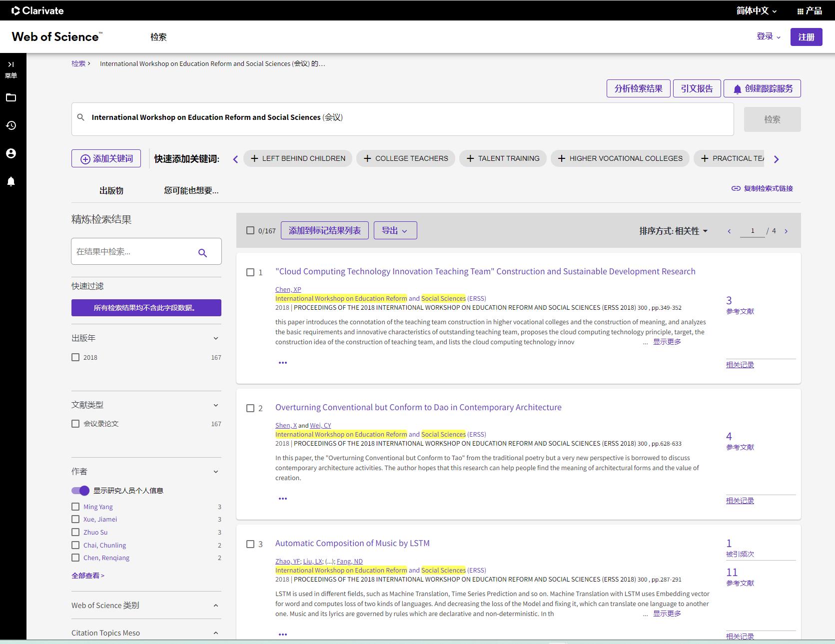Click the Clarivate logo
This screenshot has height=644, width=835.
pos(37,10)
